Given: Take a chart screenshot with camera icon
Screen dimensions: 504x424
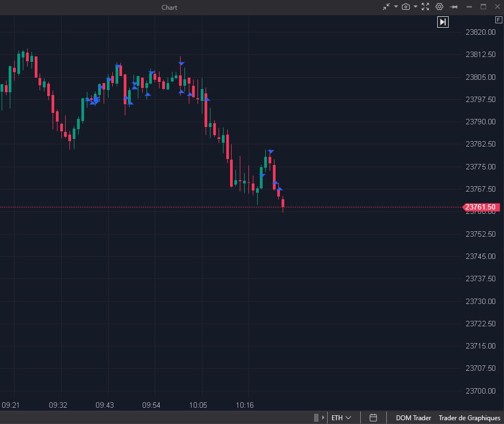Looking at the screenshot, I should pyautogui.click(x=406, y=7).
